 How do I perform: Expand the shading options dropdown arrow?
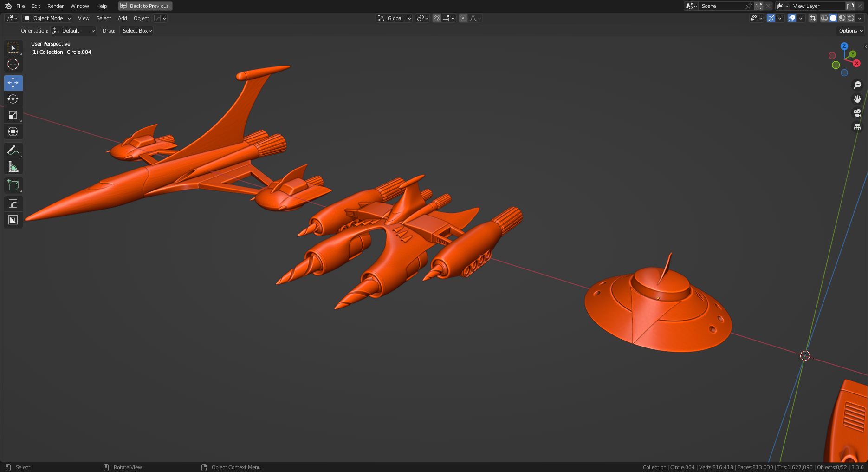click(x=860, y=18)
